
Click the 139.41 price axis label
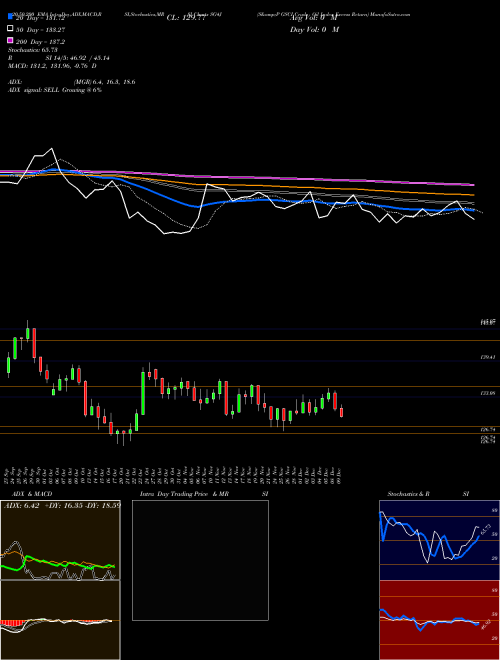click(x=488, y=357)
